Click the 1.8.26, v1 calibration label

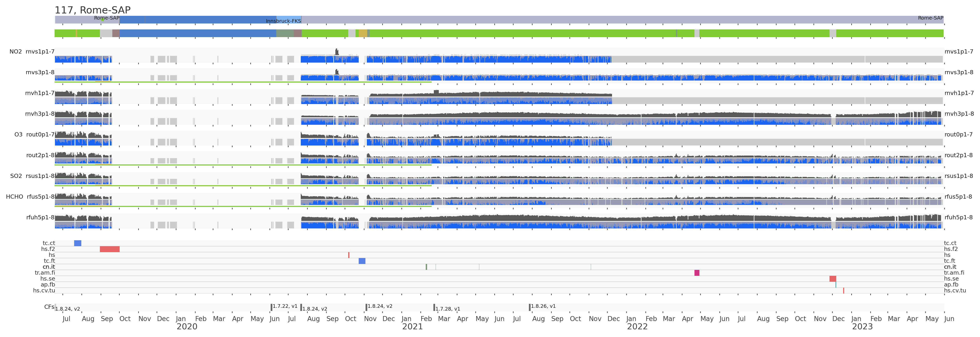click(543, 306)
